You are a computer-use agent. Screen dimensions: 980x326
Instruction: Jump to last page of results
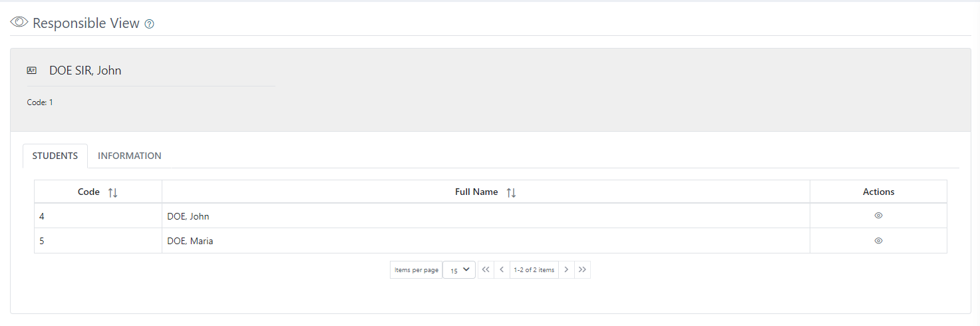tap(582, 269)
